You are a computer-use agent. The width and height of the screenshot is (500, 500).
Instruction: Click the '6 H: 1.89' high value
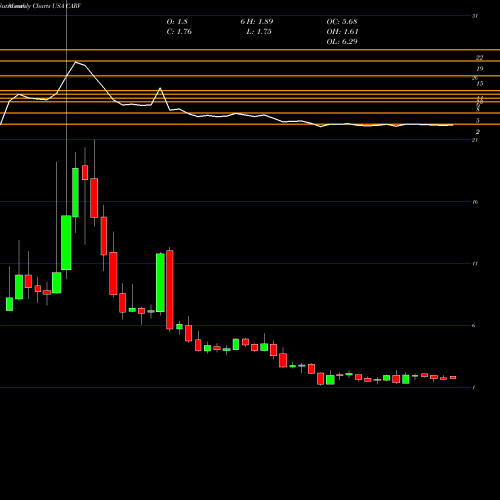pyautogui.click(x=257, y=22)
